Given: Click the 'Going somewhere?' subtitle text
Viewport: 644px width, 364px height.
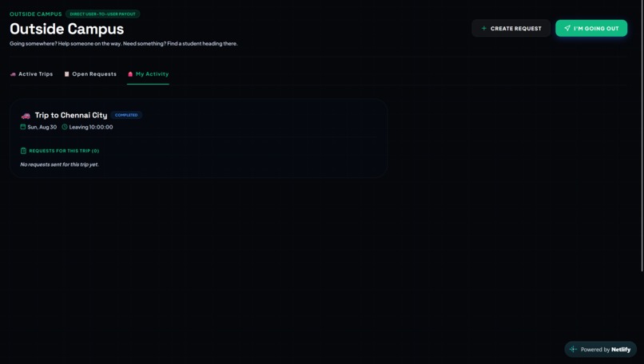Looking at the screenshot, I should click(x=124, y=43).
